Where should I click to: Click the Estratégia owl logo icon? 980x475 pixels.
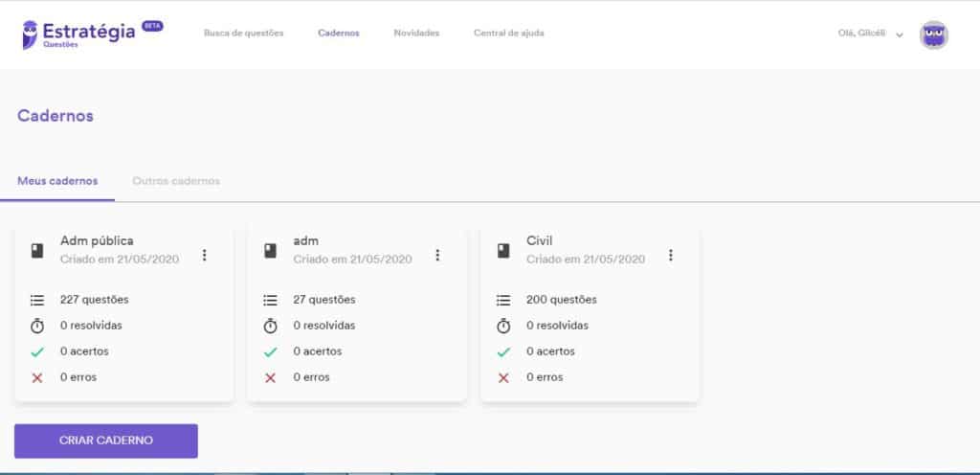tap(30, 34)
